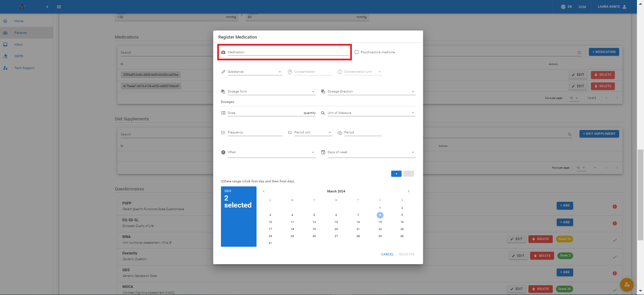Click the grey minus remove dosage button
Image resolution: width=644 pixels, height=295 pixels.
coord(409,174)
